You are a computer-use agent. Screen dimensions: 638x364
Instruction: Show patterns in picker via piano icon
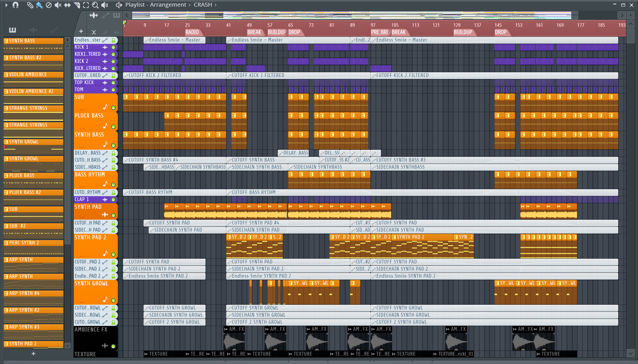coord(12,30)
